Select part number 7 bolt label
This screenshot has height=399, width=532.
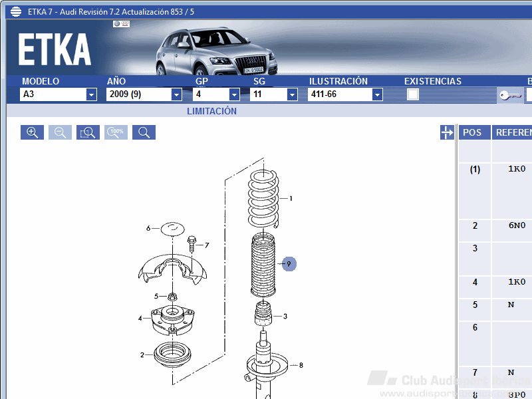207,245
